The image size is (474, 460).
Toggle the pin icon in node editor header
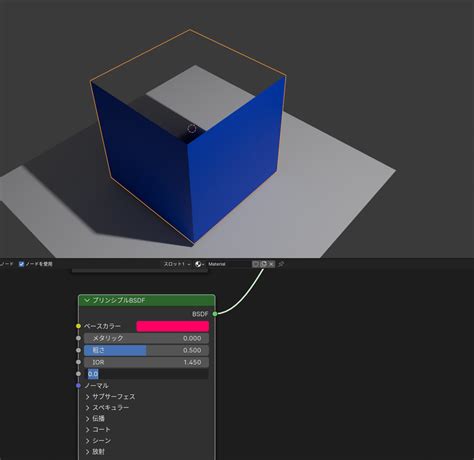(x=281, y=264)
